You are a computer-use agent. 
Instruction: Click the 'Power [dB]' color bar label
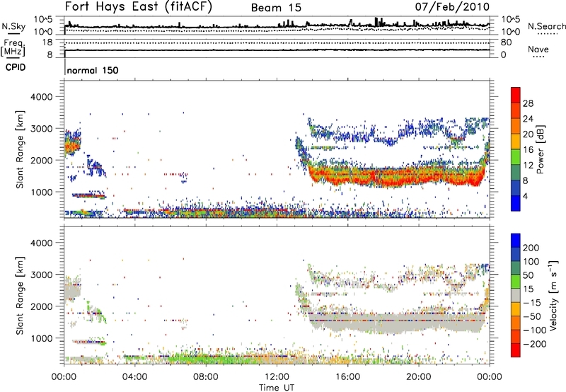point(540,149)
